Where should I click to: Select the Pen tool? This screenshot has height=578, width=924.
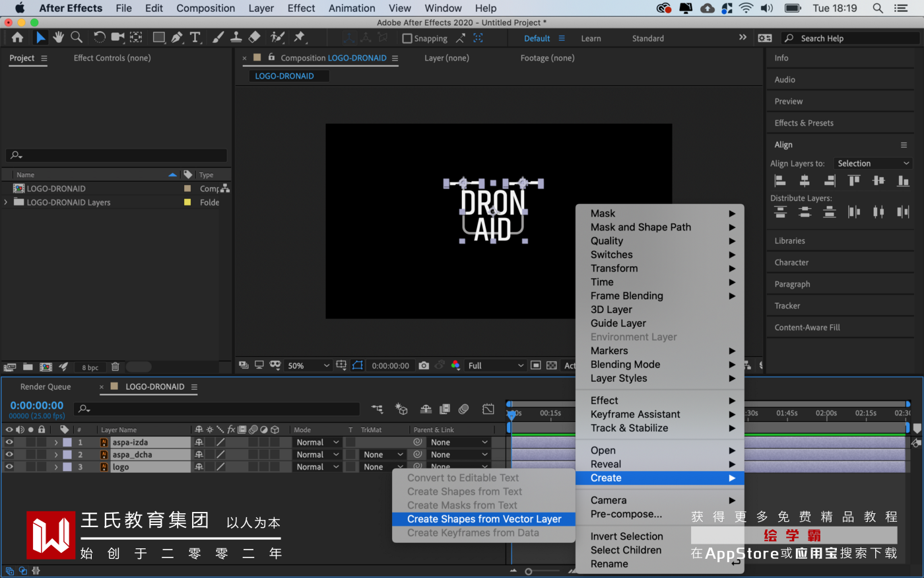click(x=177, y=37)
